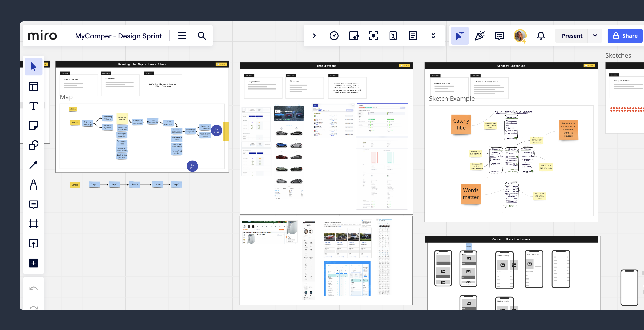Select the Words matter sticky note
Viewport: 644px width, 330px height.
(470, 194)
